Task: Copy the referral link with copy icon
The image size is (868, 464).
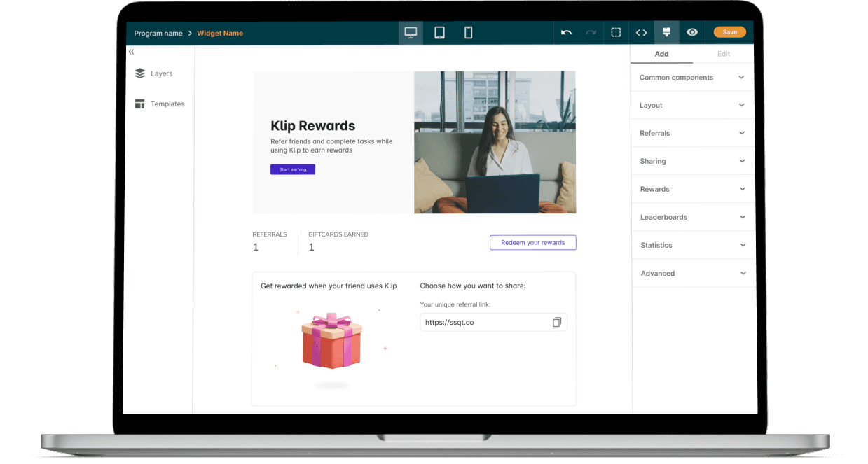Action: (557, 322)
